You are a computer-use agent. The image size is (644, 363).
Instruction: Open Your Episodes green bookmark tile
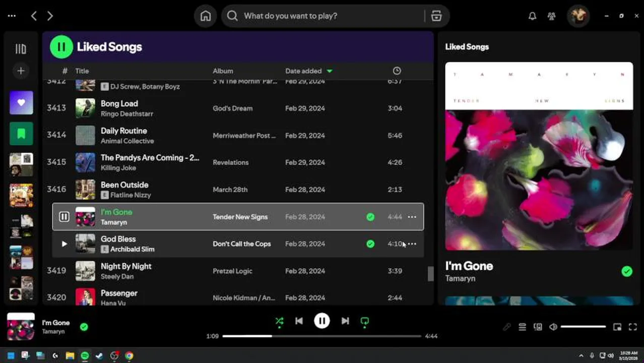tap(21, 134)
